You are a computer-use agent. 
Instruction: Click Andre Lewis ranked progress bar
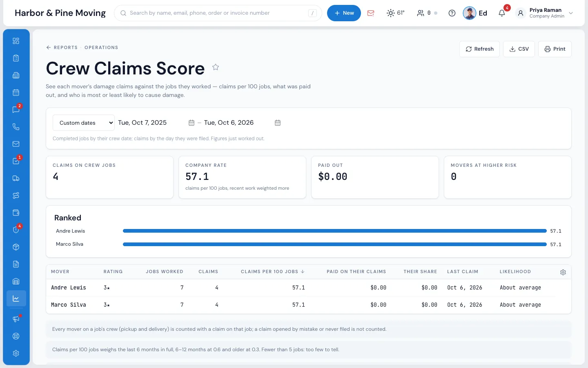(x=335, y=231)
